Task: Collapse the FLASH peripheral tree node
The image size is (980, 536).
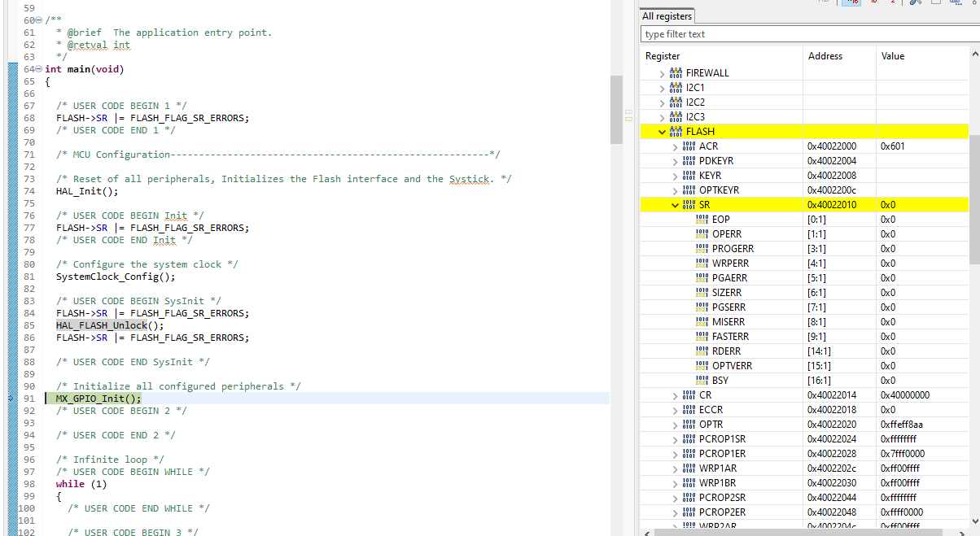Action: coord(662,132)
